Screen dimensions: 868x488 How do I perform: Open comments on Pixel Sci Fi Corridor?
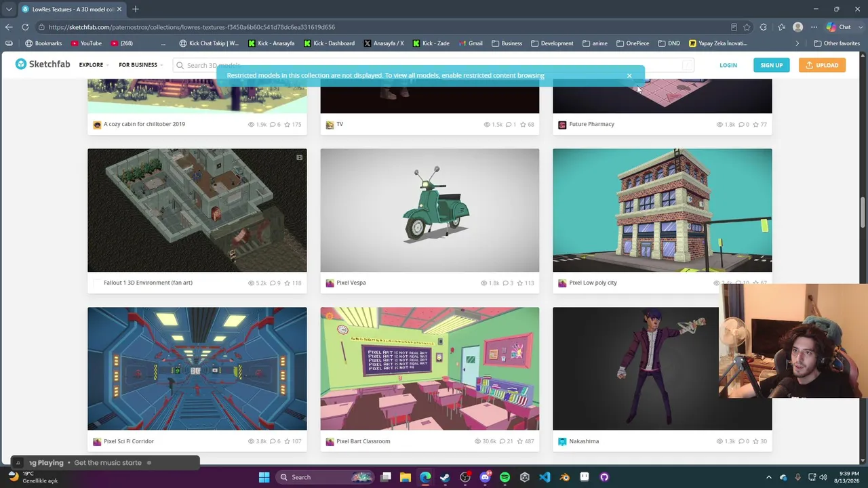273,442
